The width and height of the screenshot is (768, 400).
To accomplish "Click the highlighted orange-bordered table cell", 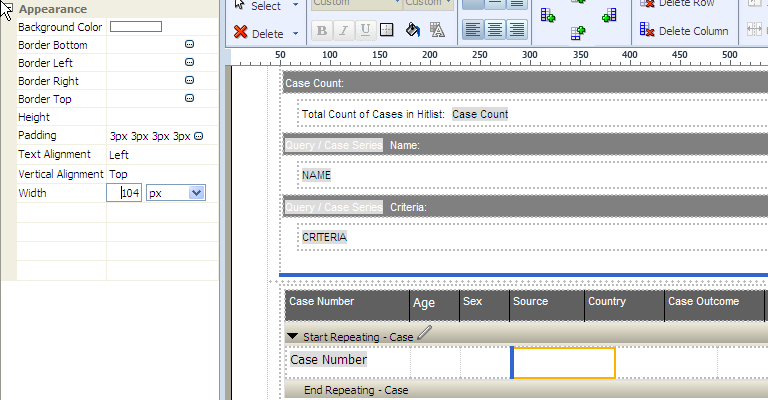I will coord(563,363).
